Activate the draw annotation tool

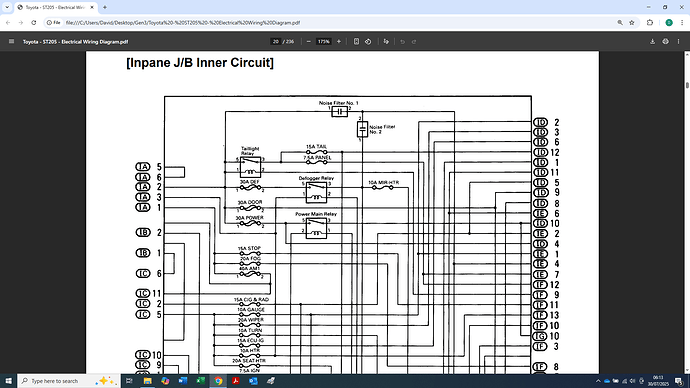pyautogui.click(x=386, y=41)
